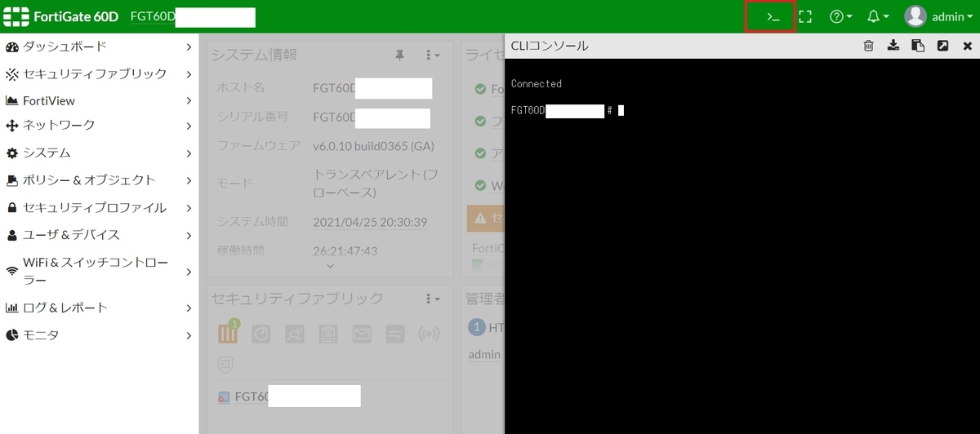Click the ダッシュボード sidebar icon
The height and width of the screenshot is (434, 980).
click(11, 46)
